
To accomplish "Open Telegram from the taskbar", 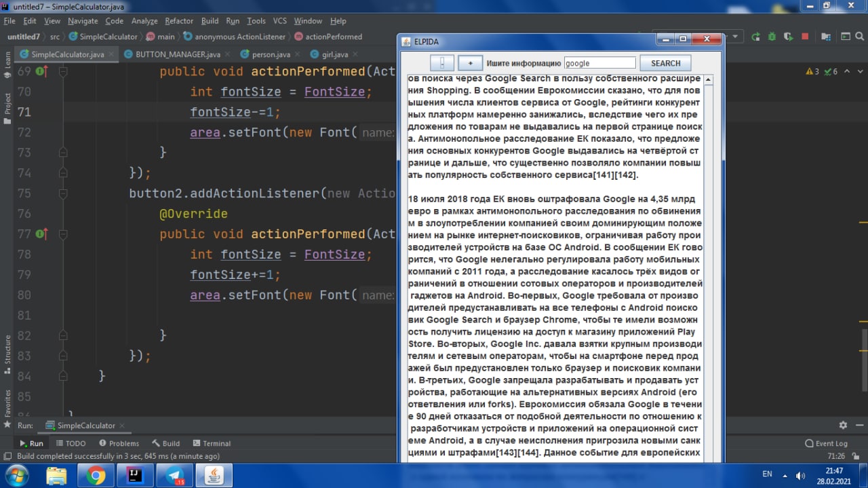I will [174, 475].
